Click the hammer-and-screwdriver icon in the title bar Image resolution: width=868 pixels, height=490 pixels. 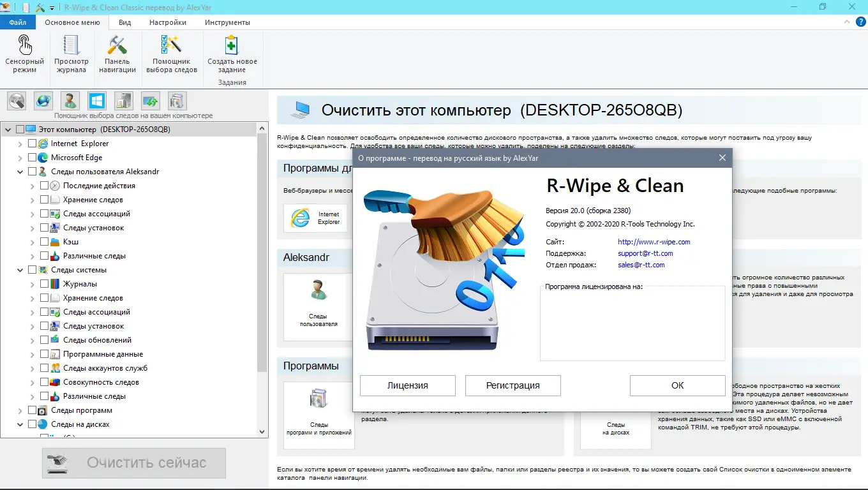tap(40, 8)
